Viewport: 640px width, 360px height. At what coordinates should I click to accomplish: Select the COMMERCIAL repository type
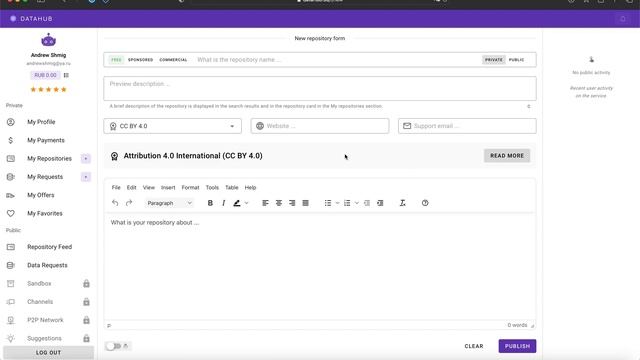click(173, 60)
